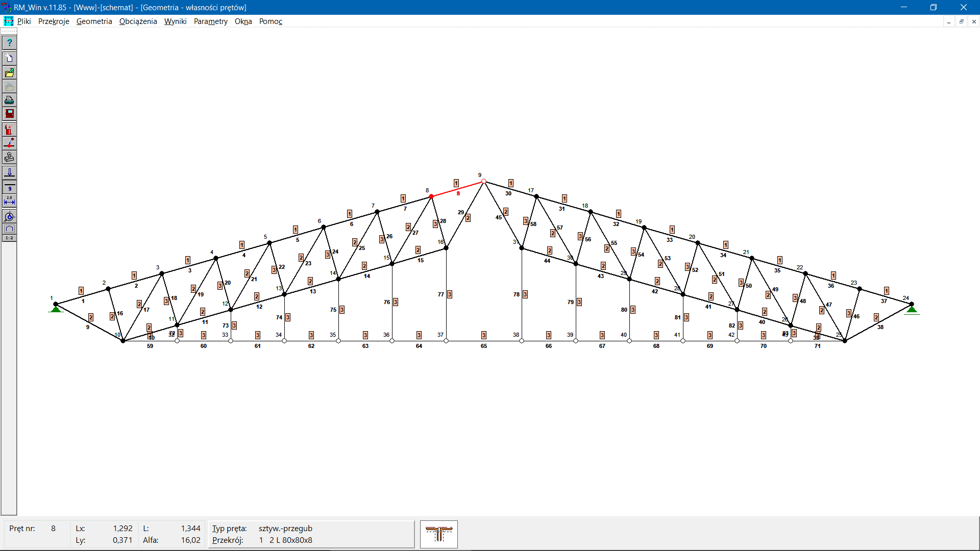This screenshot has height=551, width=980.
Task: Click the pan/move view tool icon
Action: pos(9,217)
